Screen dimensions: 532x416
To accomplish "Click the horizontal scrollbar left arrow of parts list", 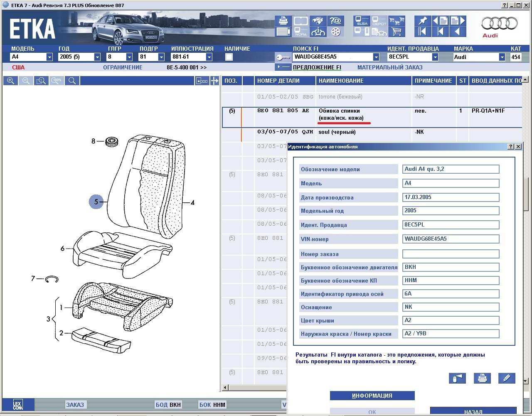I will [x=225, y=388].
